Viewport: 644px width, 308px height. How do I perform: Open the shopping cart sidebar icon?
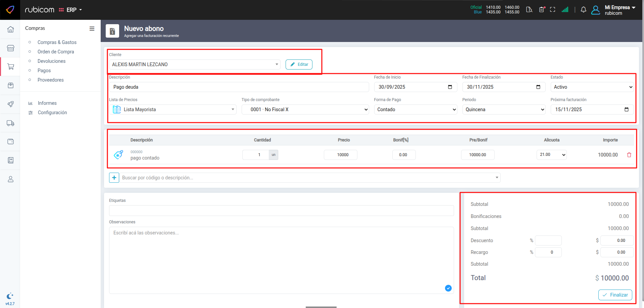pyautogui.click(x=10, y=67)
